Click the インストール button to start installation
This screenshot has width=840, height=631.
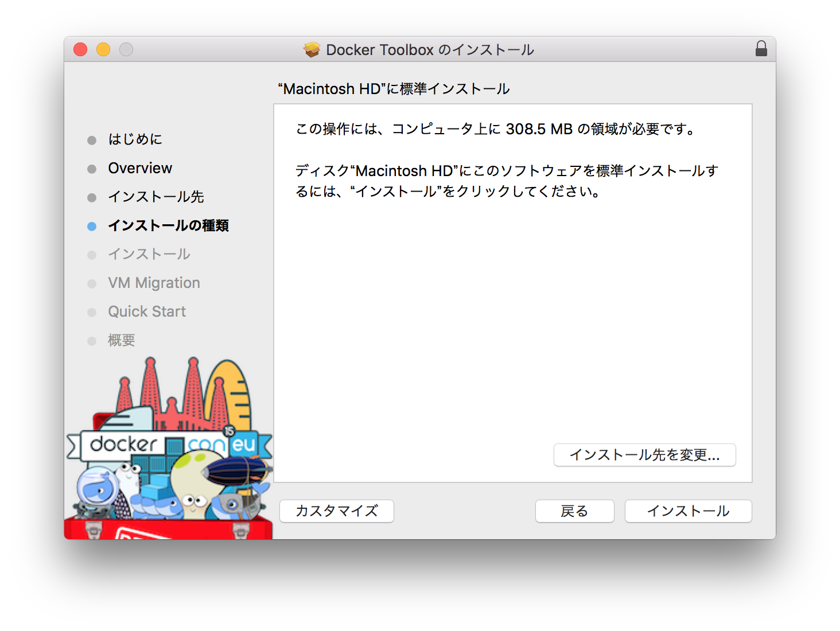click(x=688, y=511)
